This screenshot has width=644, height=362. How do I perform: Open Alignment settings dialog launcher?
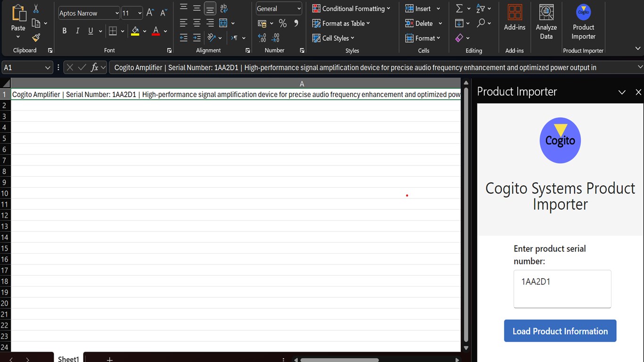(248, 50)
